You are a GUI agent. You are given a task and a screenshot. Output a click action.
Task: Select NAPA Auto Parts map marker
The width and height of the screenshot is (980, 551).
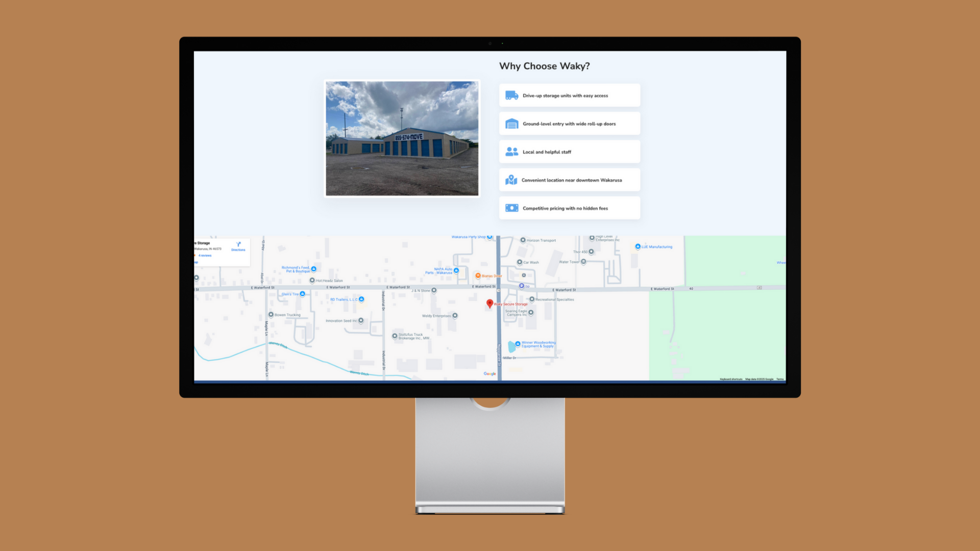(456, 270)
